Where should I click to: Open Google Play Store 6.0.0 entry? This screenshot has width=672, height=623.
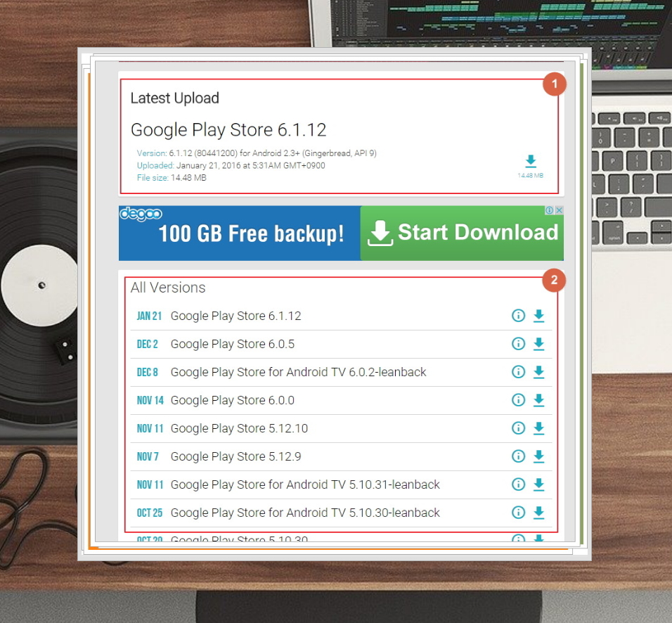(x=232, y=400)
